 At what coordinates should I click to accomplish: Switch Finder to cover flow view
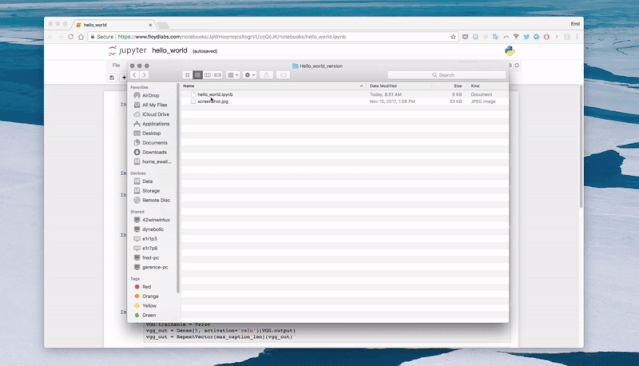(x=218, y=75)
